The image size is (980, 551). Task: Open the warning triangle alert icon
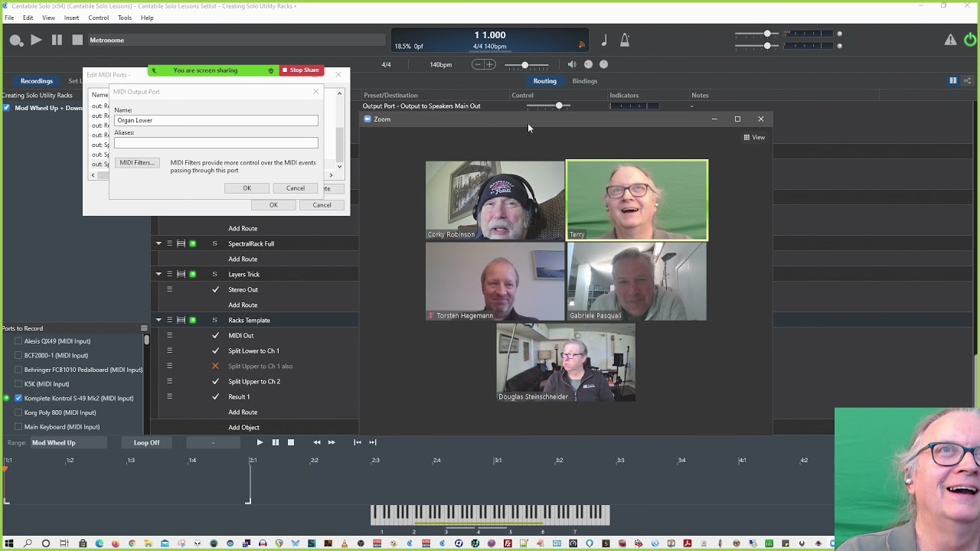pos(950,40)
